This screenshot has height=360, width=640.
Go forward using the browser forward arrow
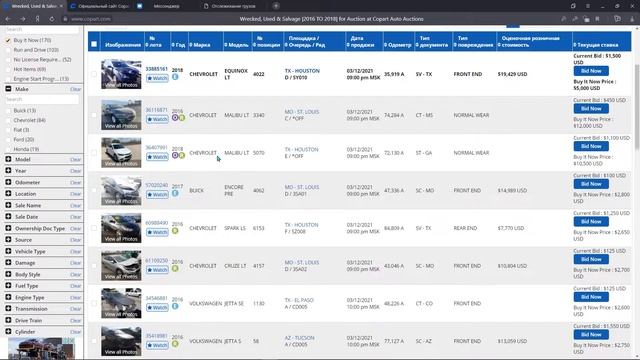click(22, 19)
